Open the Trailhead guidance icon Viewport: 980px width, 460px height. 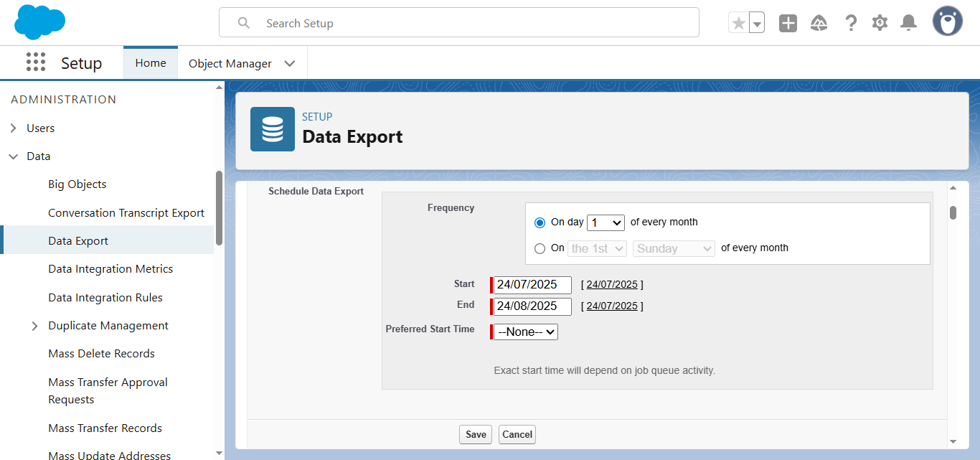coord(819,23)
